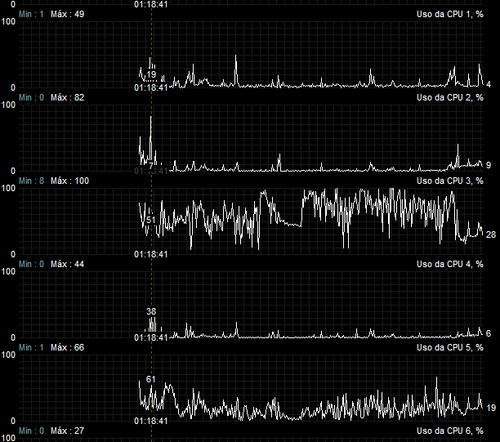Select the 'Máx : 66' value for CPU 5
The image size is (500, 442).
pos(67,348)
